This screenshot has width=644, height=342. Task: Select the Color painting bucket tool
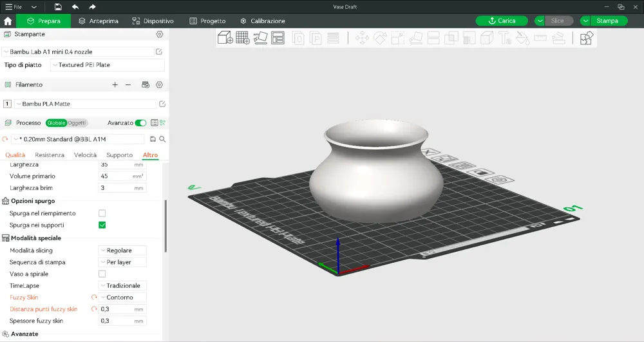[522, 38]
